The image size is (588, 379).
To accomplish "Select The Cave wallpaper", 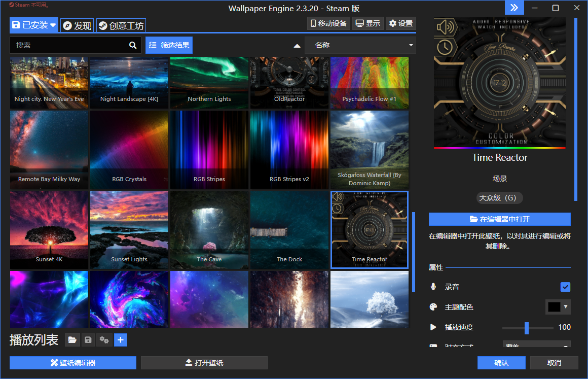I will click(x=209, y=230).
